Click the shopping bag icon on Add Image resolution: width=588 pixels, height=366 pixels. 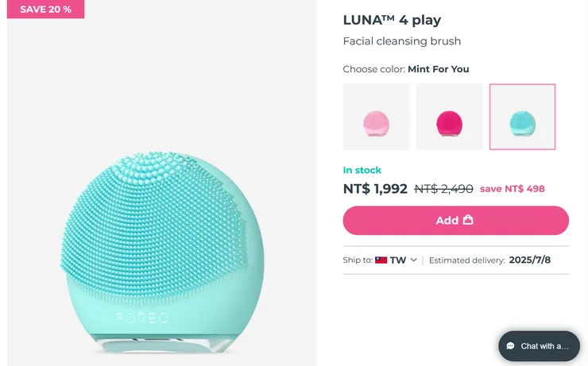[x=468, y=220]
